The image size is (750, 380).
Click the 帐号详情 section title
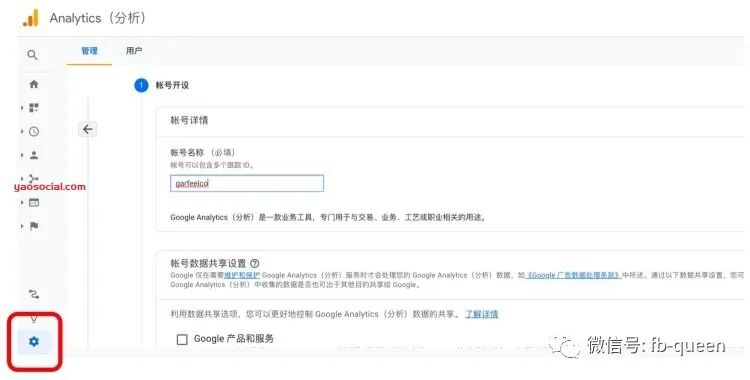[189, 120]
